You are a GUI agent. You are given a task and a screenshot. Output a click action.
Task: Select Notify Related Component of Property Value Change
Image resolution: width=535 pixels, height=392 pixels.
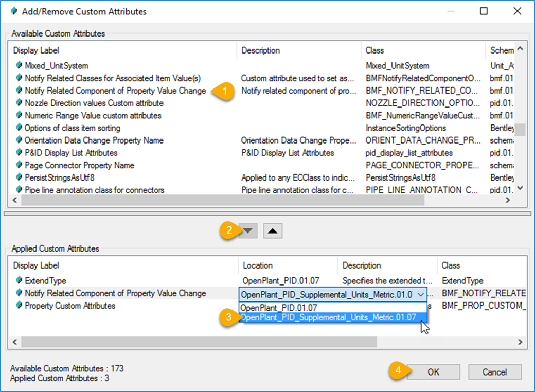click(x=115, y=91)
